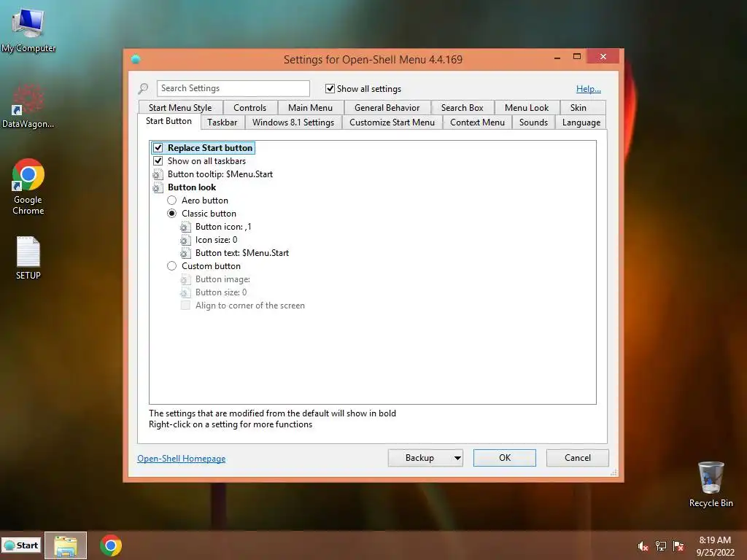Viewport: 747px width, 560px height.
Task: Open the Skin tab
Action: pos(578,108)
